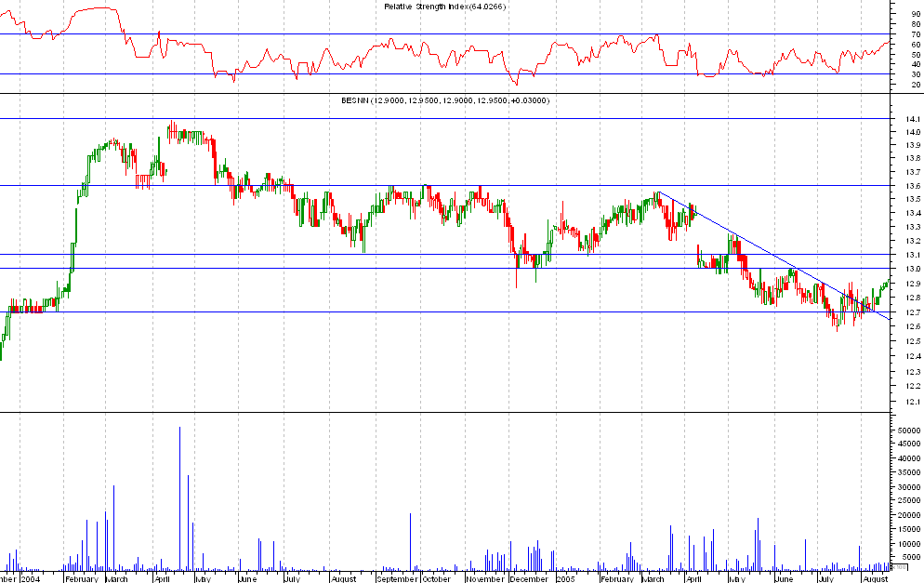Screen dimensions: 924x583
Task: Click the 13.1 price axis label
Action: [914, 256]
